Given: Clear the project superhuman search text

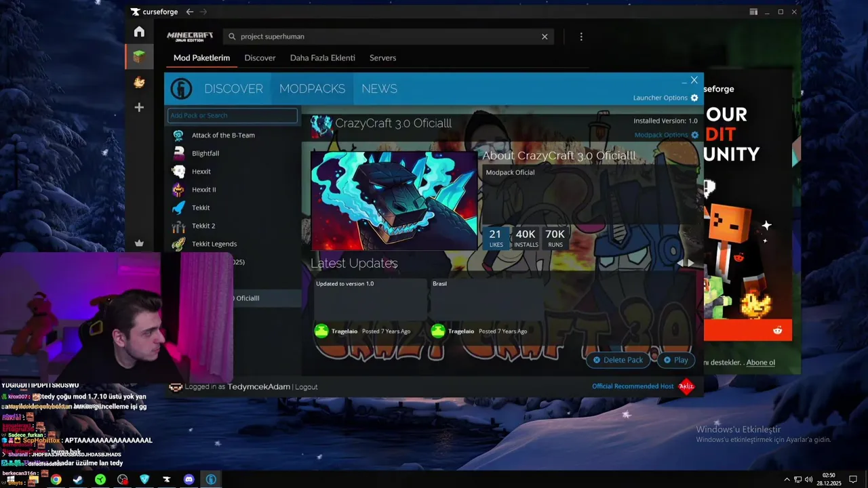Looking at the screenshot, I should pyautogui.click(x=545, y=37).
